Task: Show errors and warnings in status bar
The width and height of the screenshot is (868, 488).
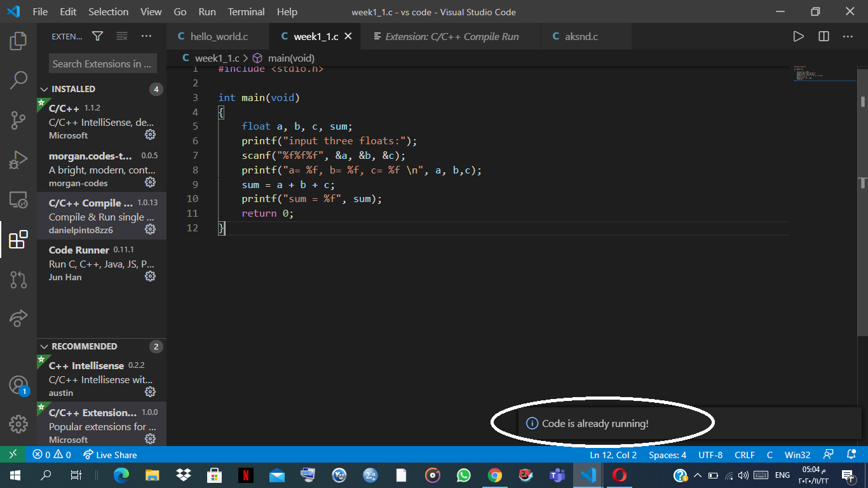Action: pos(52,455)
